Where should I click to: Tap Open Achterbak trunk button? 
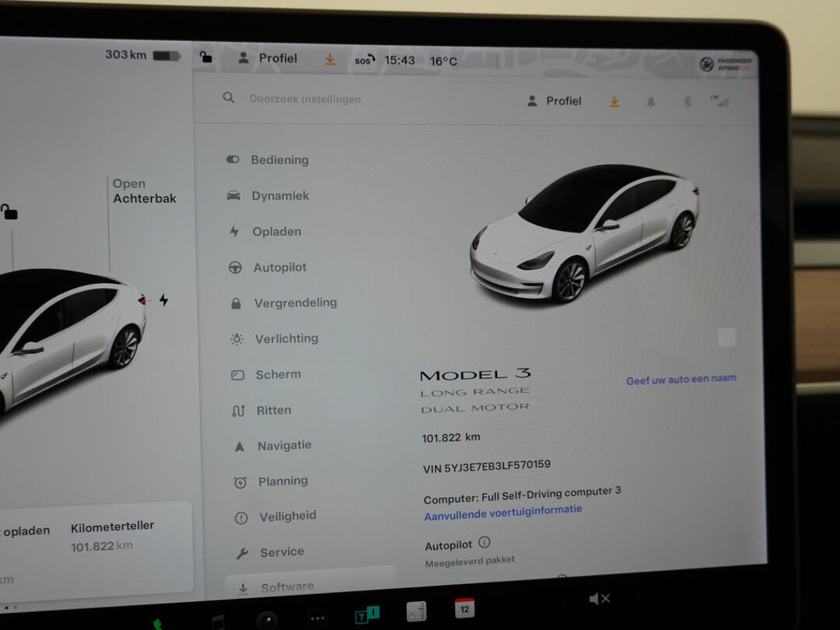(x=144, y=191)
